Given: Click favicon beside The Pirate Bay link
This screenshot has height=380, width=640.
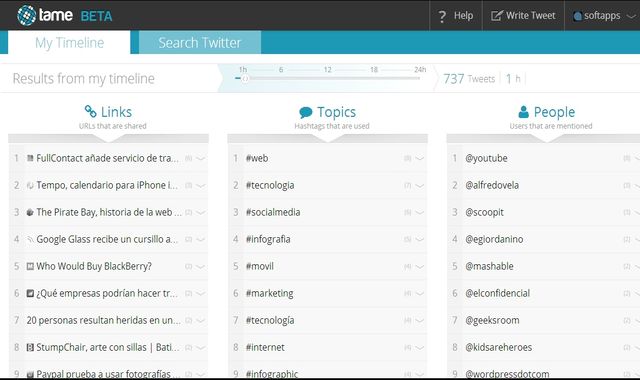Looking at the screenshot, I should [x=30, y=212].
